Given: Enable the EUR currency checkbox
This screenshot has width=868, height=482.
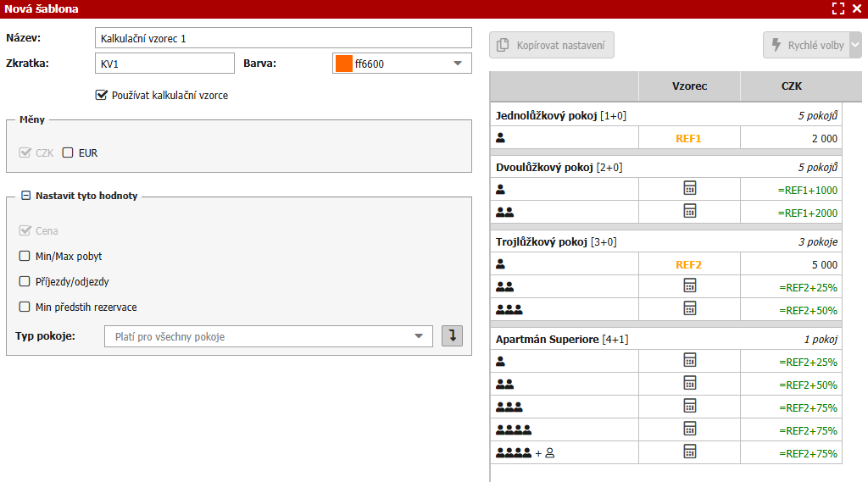Looking at the screenshot, I should click(68, 153).
